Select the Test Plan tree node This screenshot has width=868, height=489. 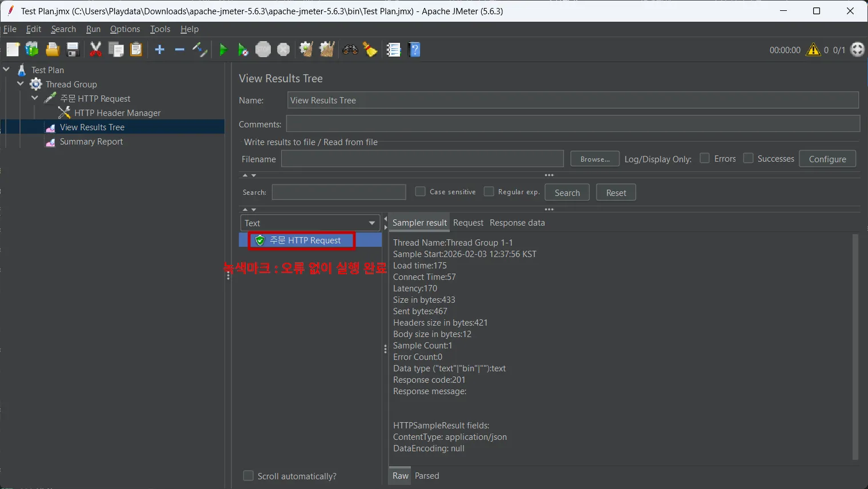pyautogui.click(x=47, y=70)
